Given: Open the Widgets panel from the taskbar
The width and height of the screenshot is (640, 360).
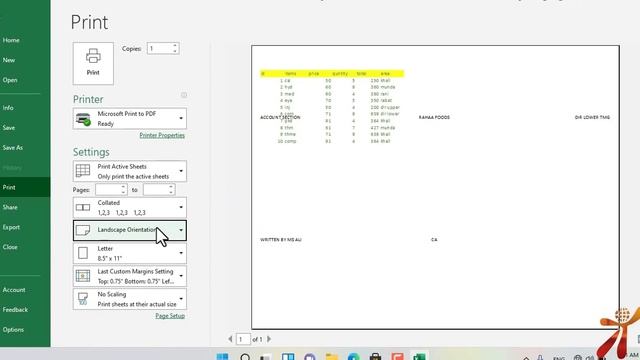Looking at the screenshot, I should pos(288,357).
